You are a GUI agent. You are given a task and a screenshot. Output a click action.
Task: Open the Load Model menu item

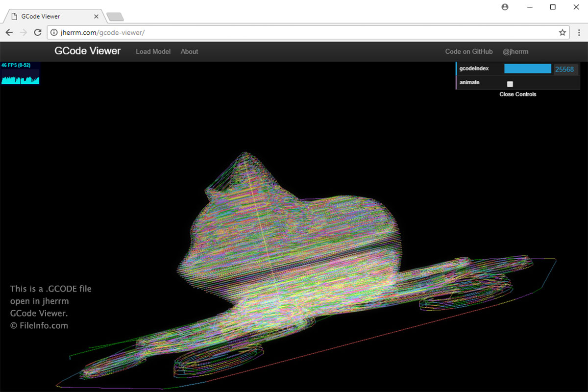coord(153,51)
